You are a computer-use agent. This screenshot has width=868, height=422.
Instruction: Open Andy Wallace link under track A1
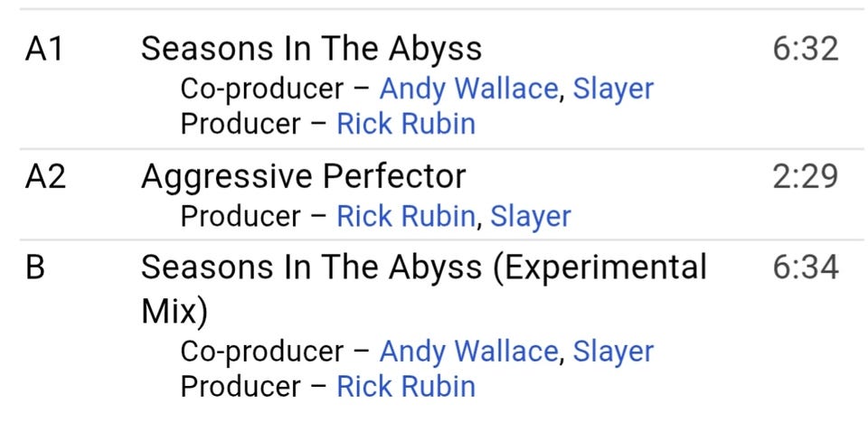[x=468, y=90]
